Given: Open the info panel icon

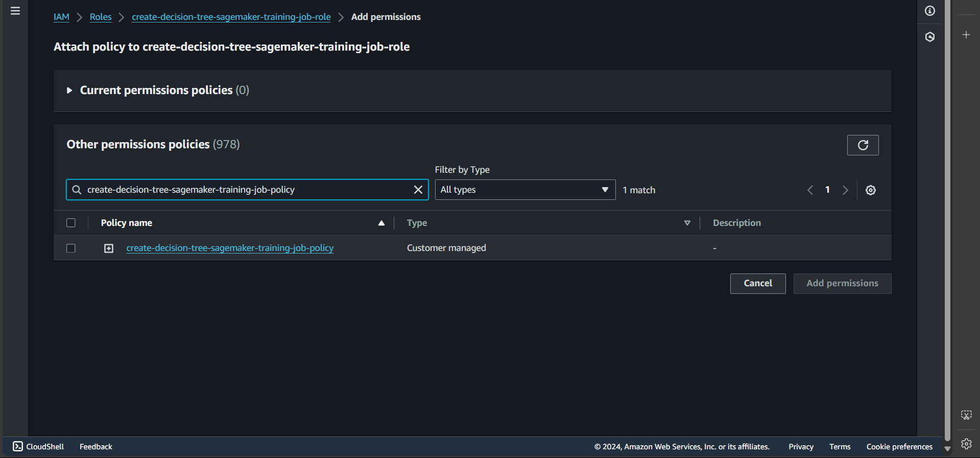Looking at the screenshot, I should (930, 11).
